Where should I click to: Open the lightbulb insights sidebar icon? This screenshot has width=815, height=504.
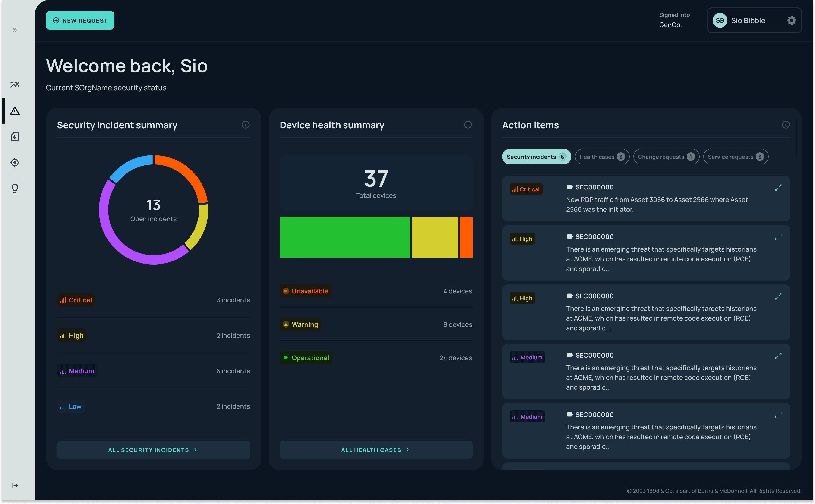pyautogui.click(x=15, y=189)
